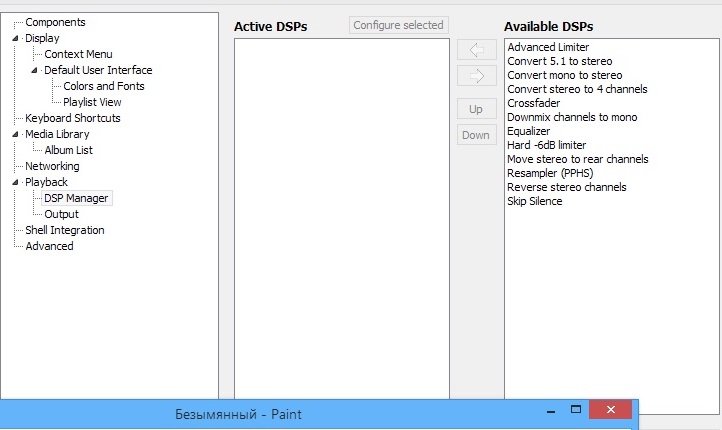
Task: Select the Advanced Limiter DSP
Action: 548,47
